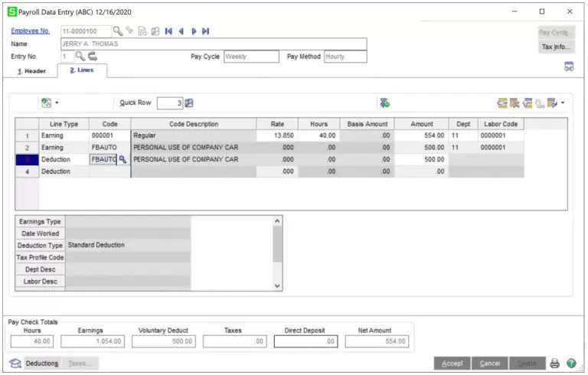The image size is (588, 375).
Task: Click the calculator icon below Tax Info
Action: point(569,67)
